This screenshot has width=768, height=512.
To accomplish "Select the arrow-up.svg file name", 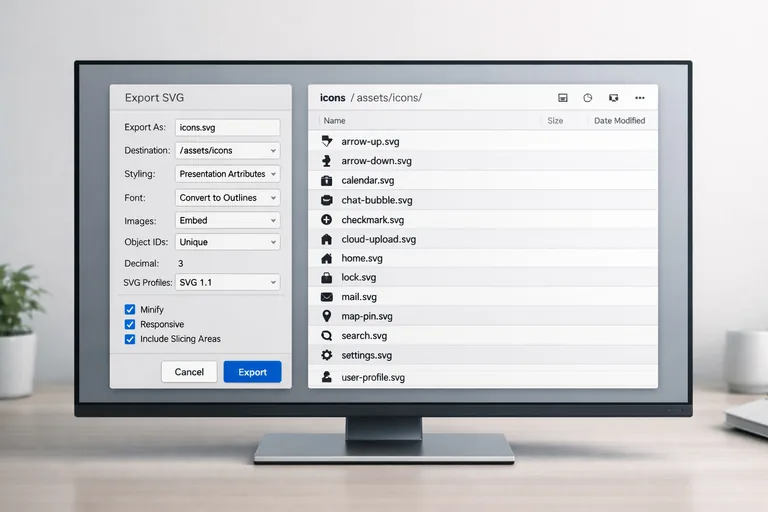I will (x=370, y=142).
